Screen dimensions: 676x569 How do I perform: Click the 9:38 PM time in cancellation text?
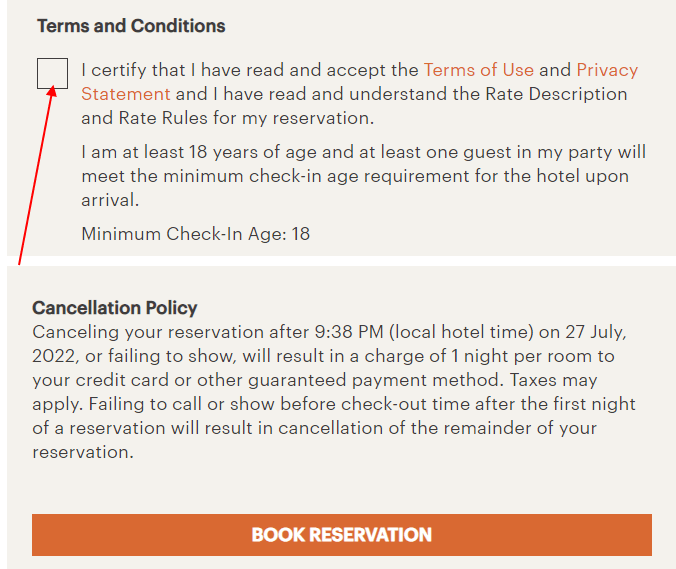pyautogui.click(x=349, y=332)
